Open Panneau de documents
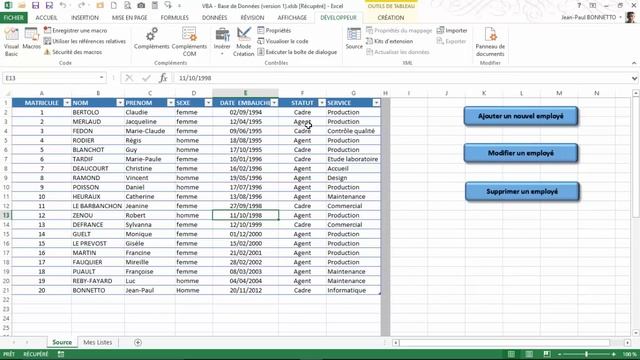Image resolution: width=640 pixels, height=360 pixels. click(490, 42)
